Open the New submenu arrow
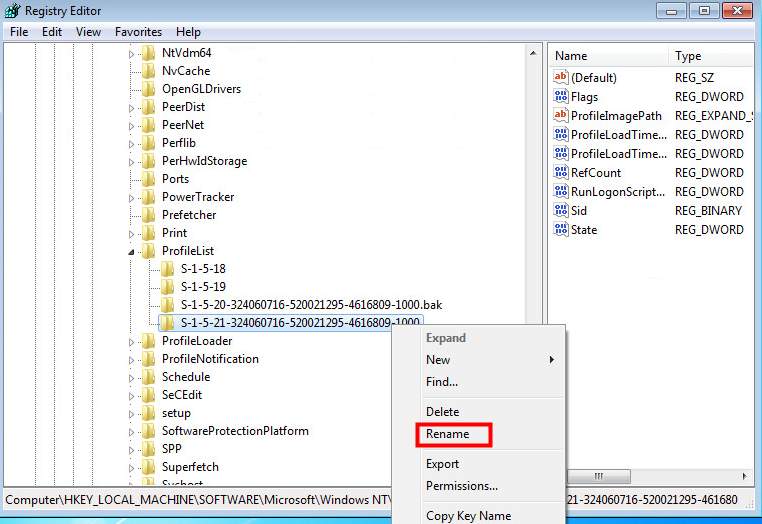Viewport: 762px width, 524px height. click(552, 360)
